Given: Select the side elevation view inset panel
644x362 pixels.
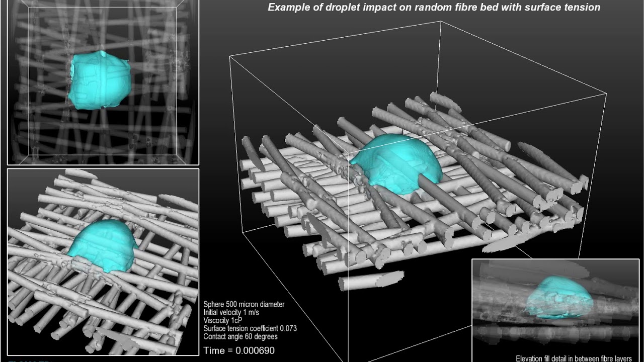Looking at the screenshot, I should [x=555, y=310].
